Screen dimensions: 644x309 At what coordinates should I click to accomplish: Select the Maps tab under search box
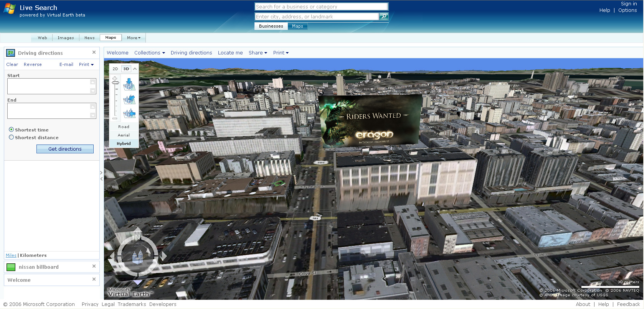click(x=297, y=26)
